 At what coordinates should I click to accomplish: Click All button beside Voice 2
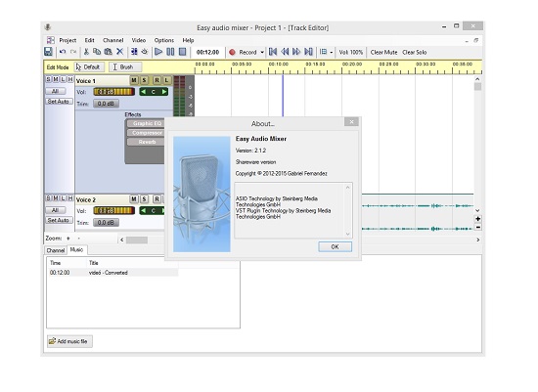tap(55, 210)
